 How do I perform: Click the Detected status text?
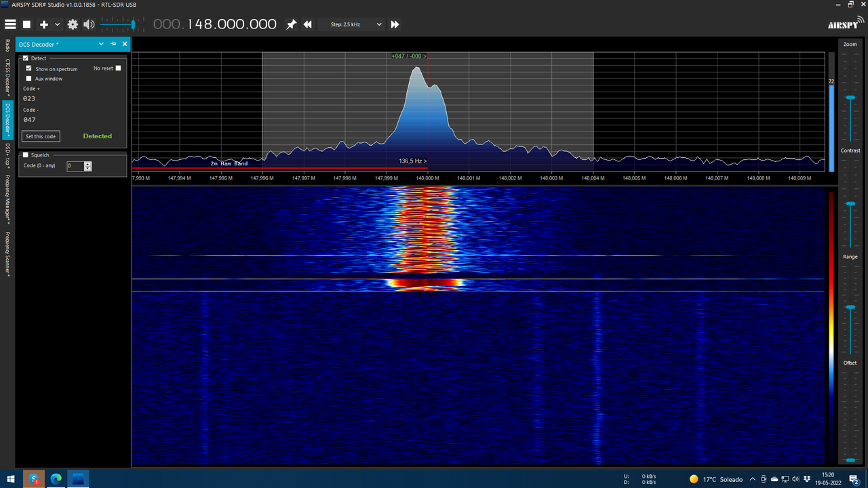98,136
